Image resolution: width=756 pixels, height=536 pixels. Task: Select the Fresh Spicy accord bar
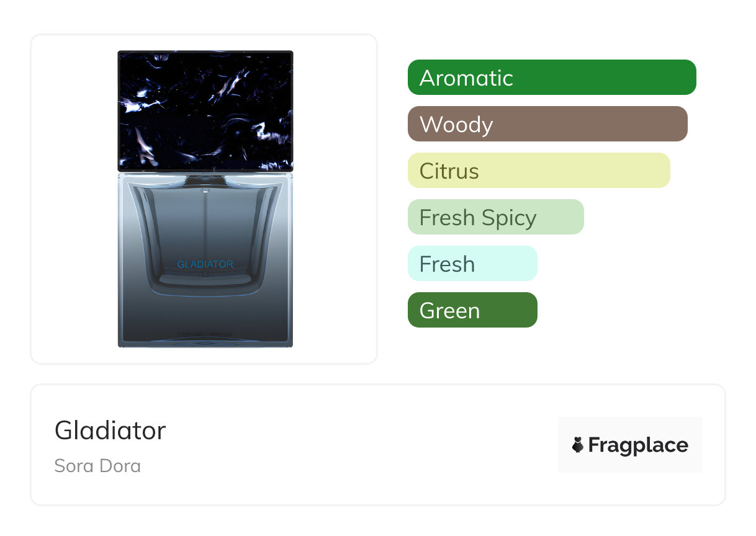495,217
